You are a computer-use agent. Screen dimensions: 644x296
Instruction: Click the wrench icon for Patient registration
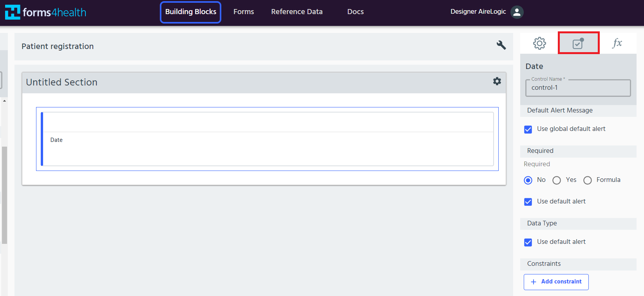coord(501,45)
